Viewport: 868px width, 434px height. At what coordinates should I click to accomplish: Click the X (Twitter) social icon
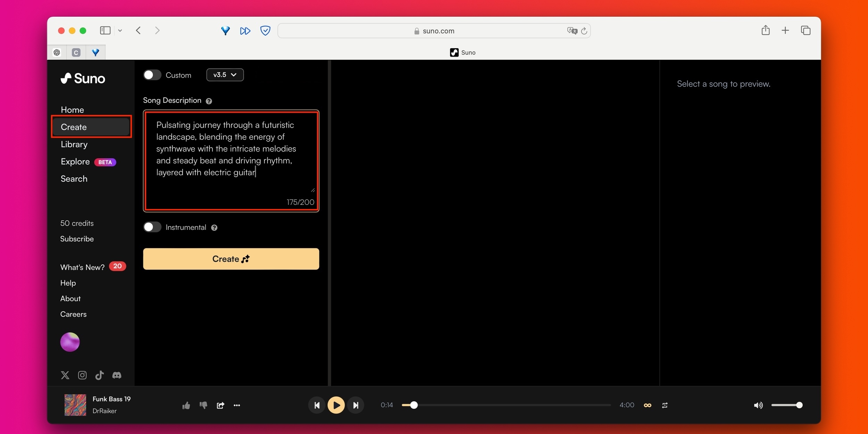tap(65, 375)
